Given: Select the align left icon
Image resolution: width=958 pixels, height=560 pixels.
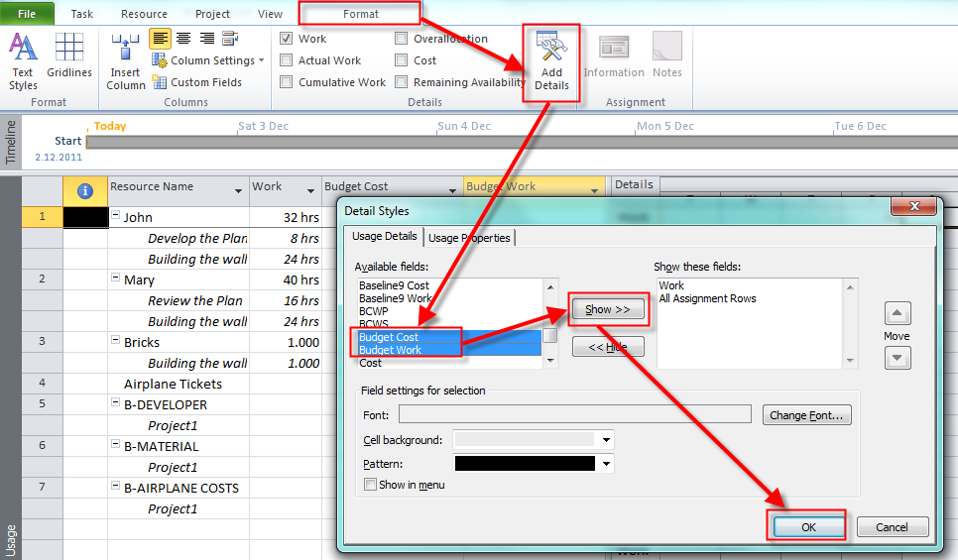Looking at the screenshot, I should click(x=160, y=39).
